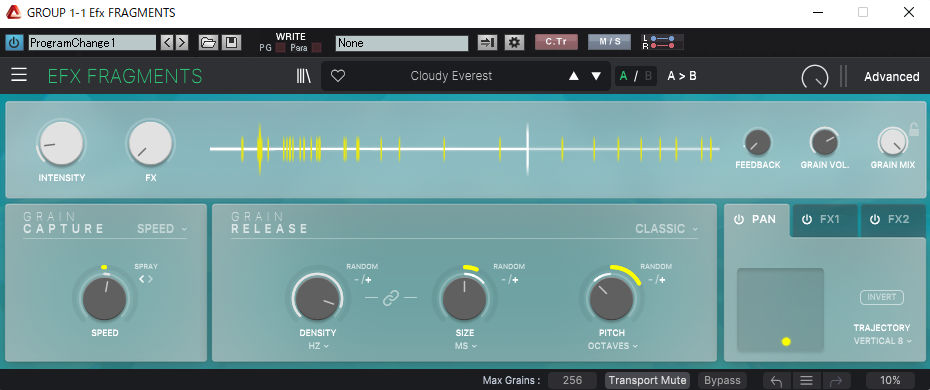
Task: Favorite the preset with heart icon
Action: [x=338, y=76]
